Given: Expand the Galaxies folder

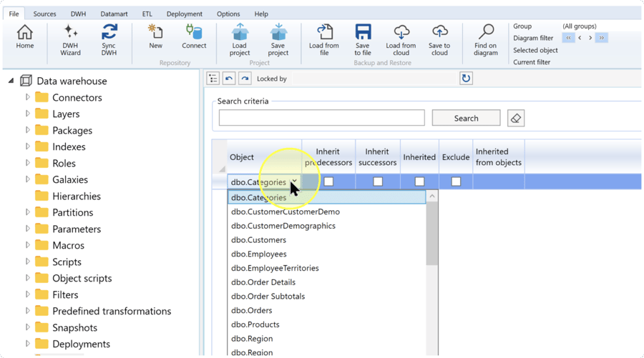Looking at the screenshot, I should [x=27, y=179].
